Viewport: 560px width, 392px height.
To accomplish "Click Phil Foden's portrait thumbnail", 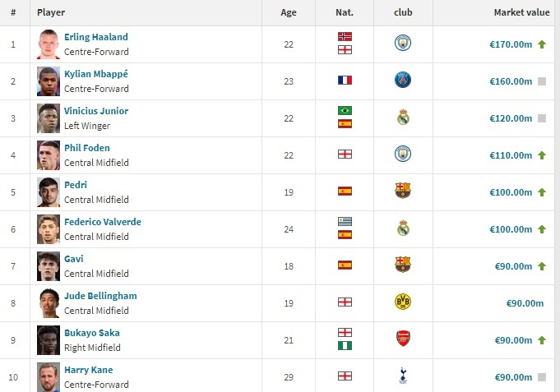I will (49, 154).
